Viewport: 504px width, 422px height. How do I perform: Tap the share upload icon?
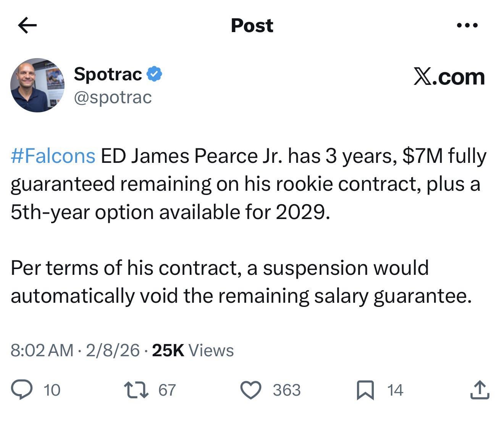click(480, 390)
